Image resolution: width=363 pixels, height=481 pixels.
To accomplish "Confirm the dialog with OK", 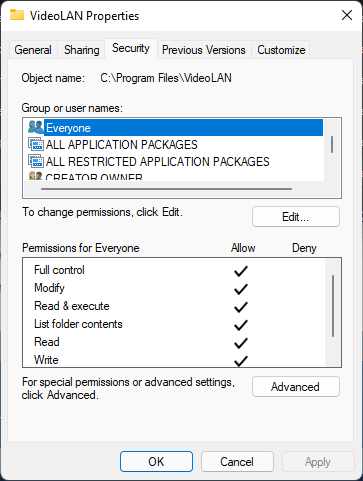I will tap(156, 462).
